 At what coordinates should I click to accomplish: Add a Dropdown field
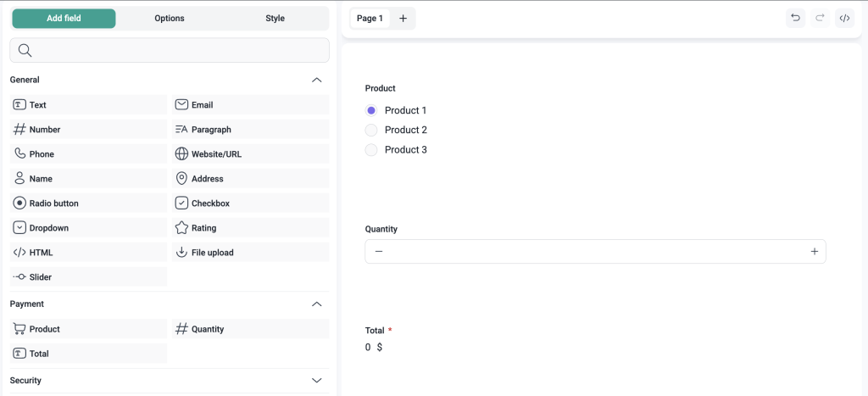(x=88, y=227)
